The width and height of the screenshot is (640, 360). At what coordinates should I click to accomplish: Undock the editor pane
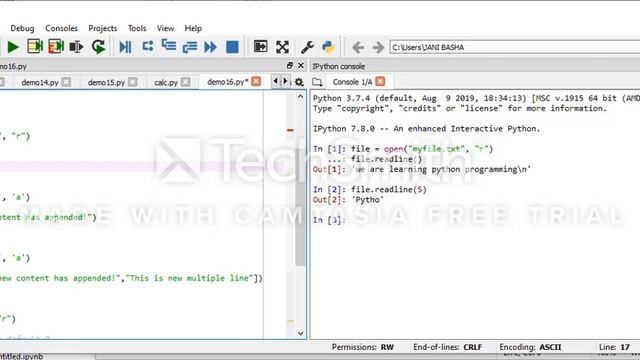[x=290, y=65]
